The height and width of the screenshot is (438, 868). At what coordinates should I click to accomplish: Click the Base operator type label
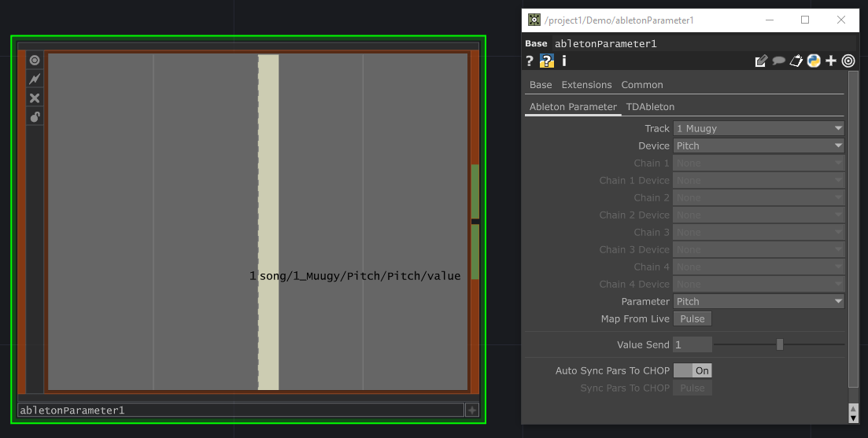[536, 44]
